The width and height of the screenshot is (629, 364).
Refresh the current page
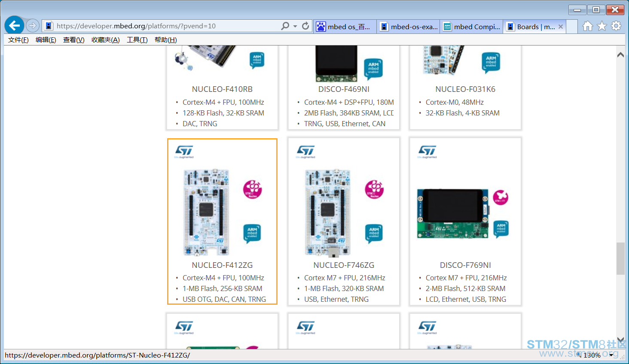point(305,26)
